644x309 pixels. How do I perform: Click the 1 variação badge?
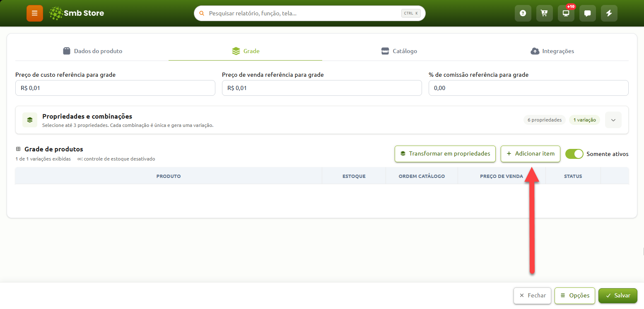[x=584, y=120]
